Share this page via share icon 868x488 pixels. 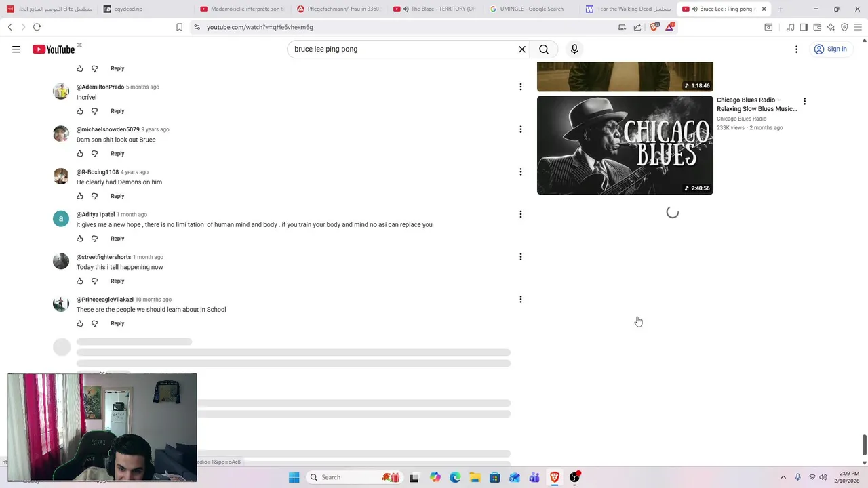(x=637, y=27)
